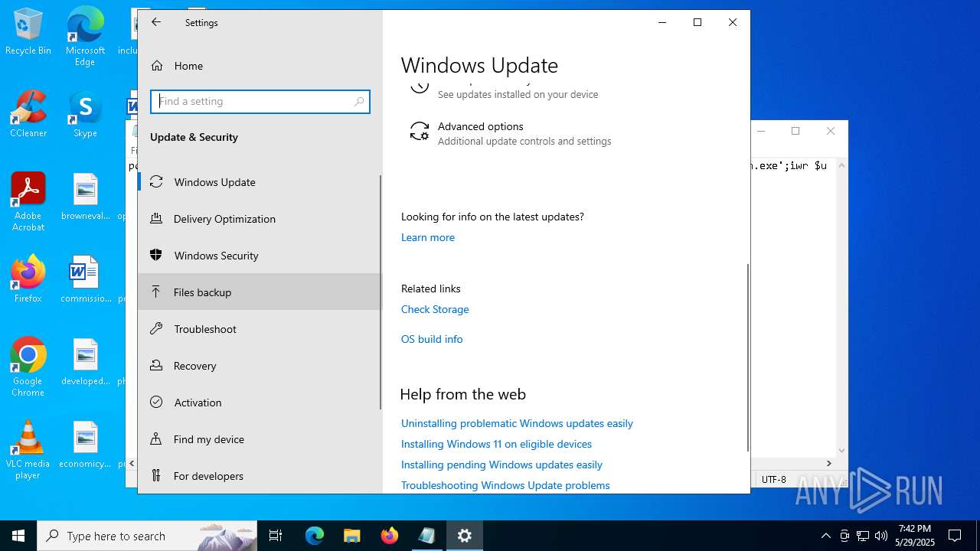Open Task View from the taskbar

tap(276, 536)
